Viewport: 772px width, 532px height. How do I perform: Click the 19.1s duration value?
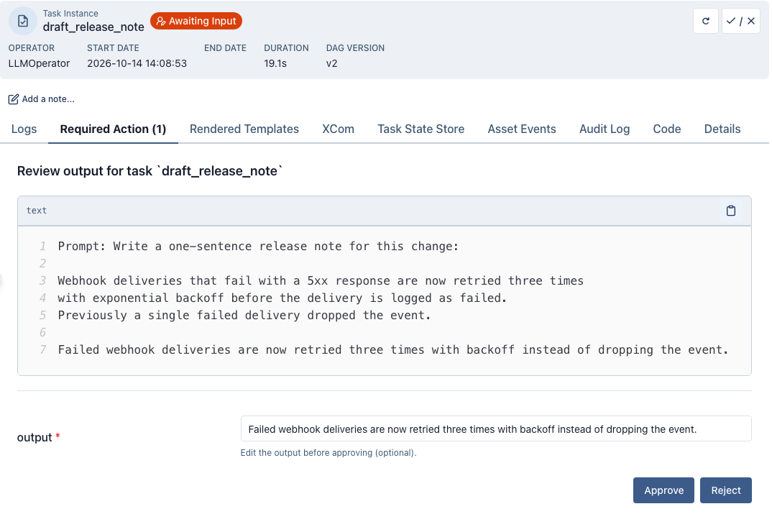pos(275,63)
